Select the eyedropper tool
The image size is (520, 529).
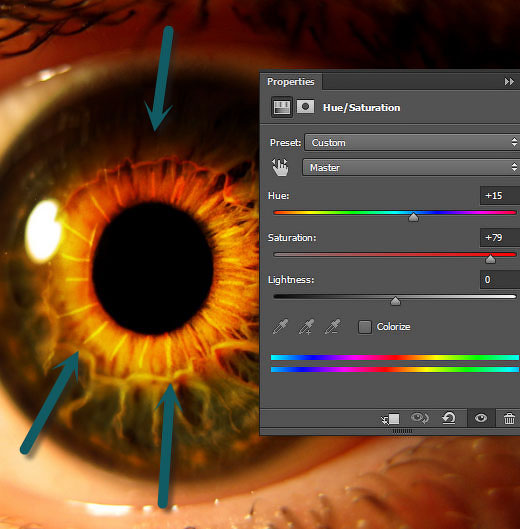pyautogui.click(x=280, y=327)
